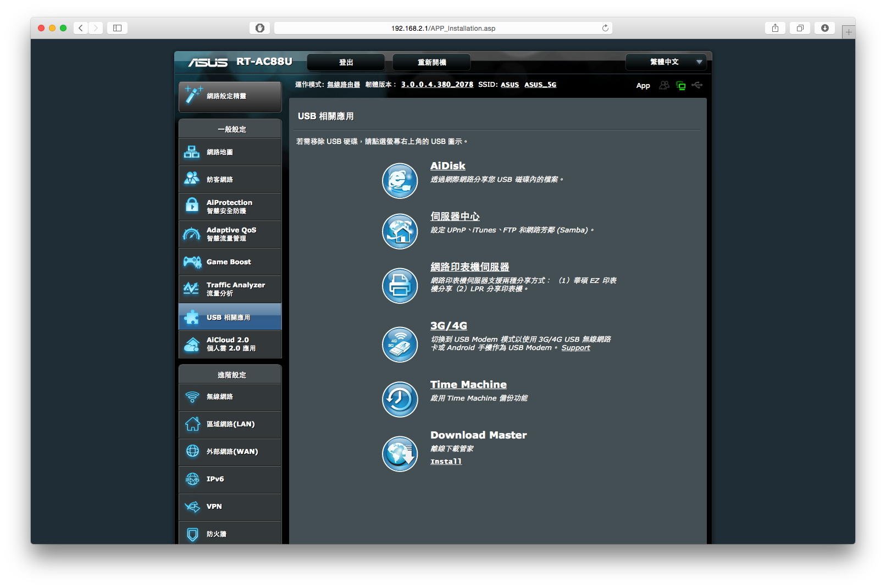886x588 pixels.
Task: Click the USB status icon in header
Action: coord(697,85)
